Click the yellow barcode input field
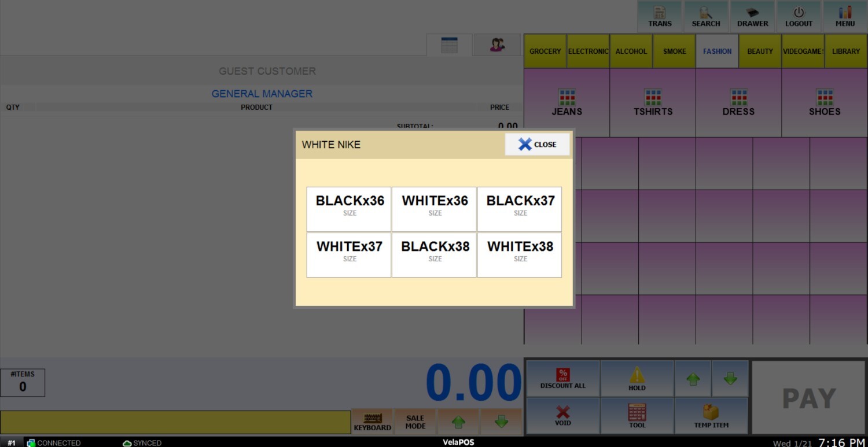The width and height of the screenshot is (868, 447). coord(175,422)
